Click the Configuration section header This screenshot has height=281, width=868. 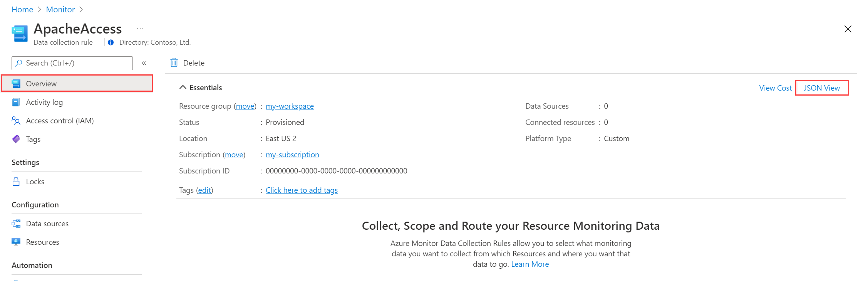(35, 205)
